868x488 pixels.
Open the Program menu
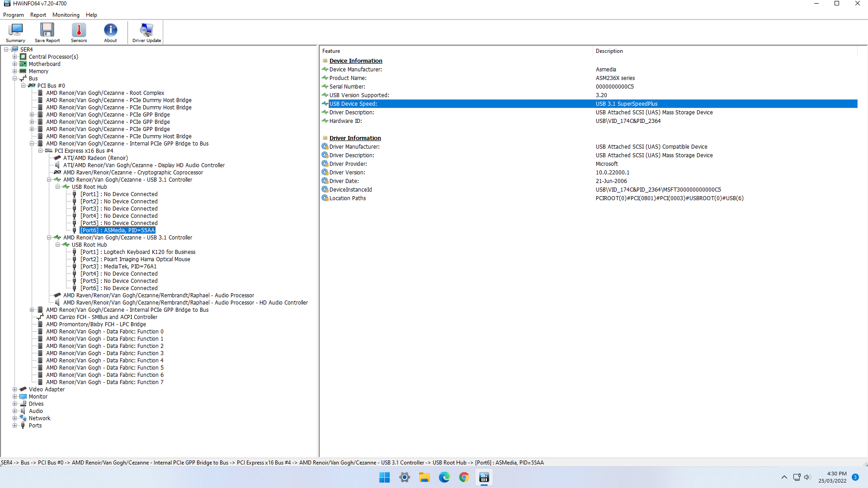14,15
